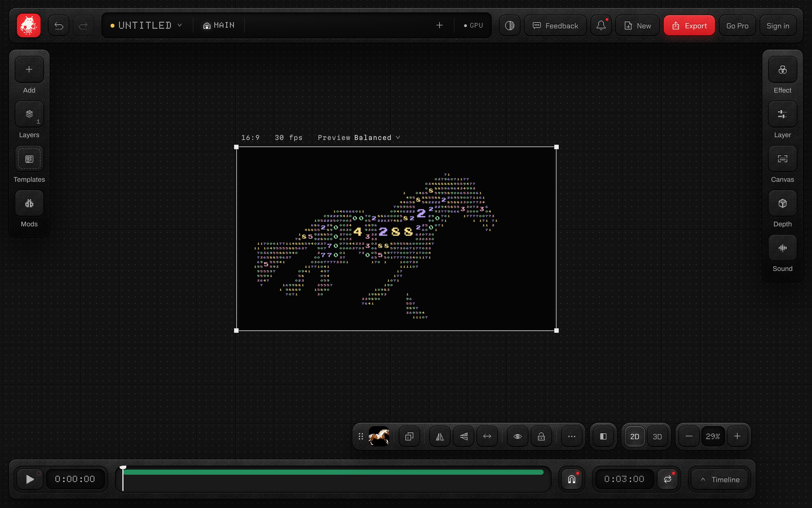Click the 29% zoom level value

pos(713,437)
